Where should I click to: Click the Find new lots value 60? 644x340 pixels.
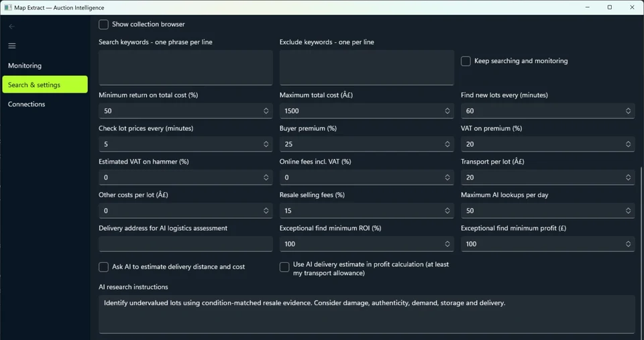[548, 111]
